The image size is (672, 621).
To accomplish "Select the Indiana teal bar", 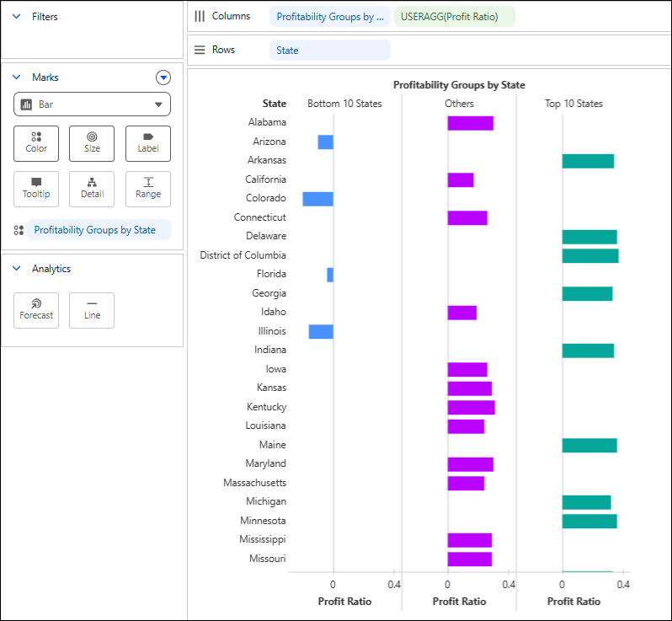I will (x=588, y=351).
